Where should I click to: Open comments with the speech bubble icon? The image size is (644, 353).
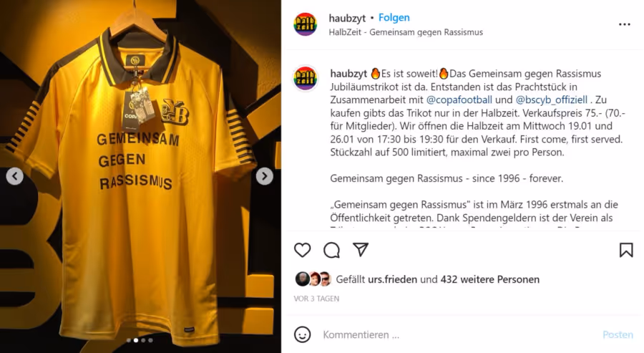pos(331,250)
